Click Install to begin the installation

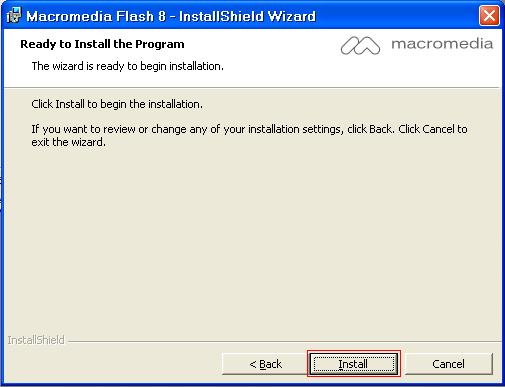coord(353,364)
